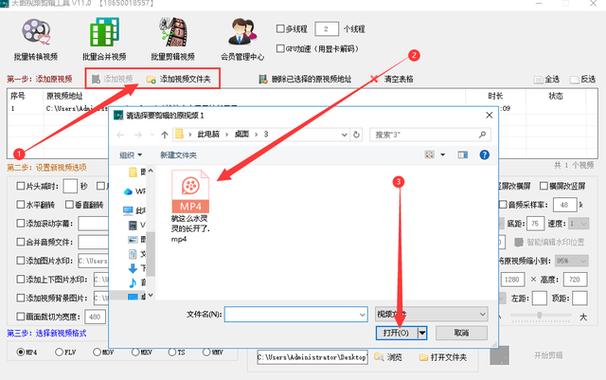Enable 添加视频背景图片 checkbox
The height and width of the screenshot is (380, 606).
coord(20,298)
